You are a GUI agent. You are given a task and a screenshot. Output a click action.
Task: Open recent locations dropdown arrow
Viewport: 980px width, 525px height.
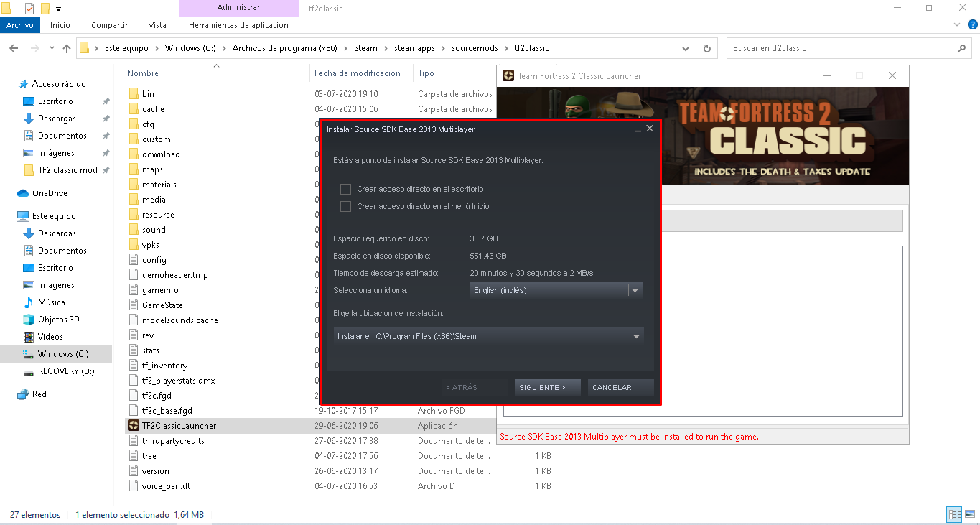click(52, 49)
